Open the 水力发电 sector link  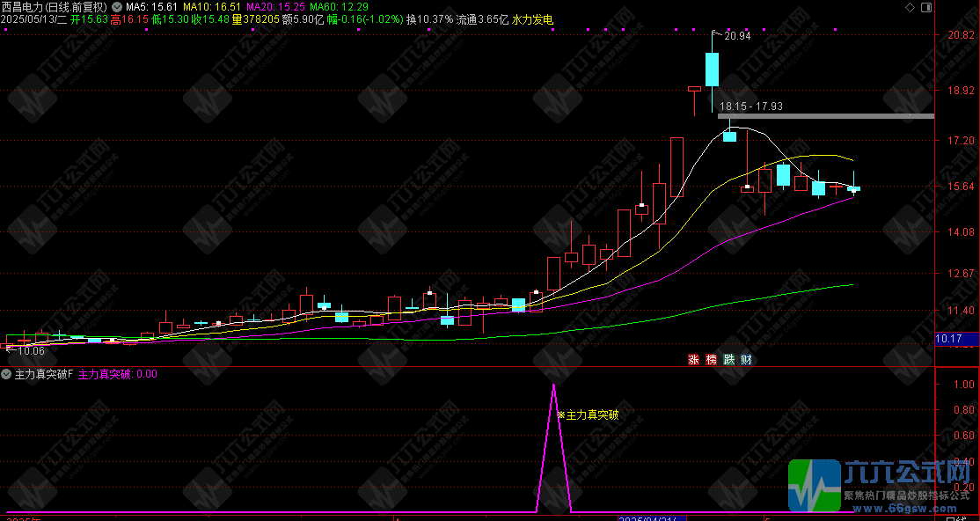[532, 18]
